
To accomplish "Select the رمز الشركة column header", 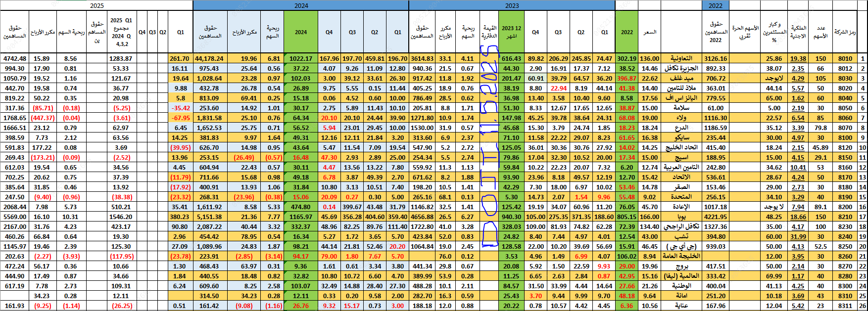I will (845, 32).
